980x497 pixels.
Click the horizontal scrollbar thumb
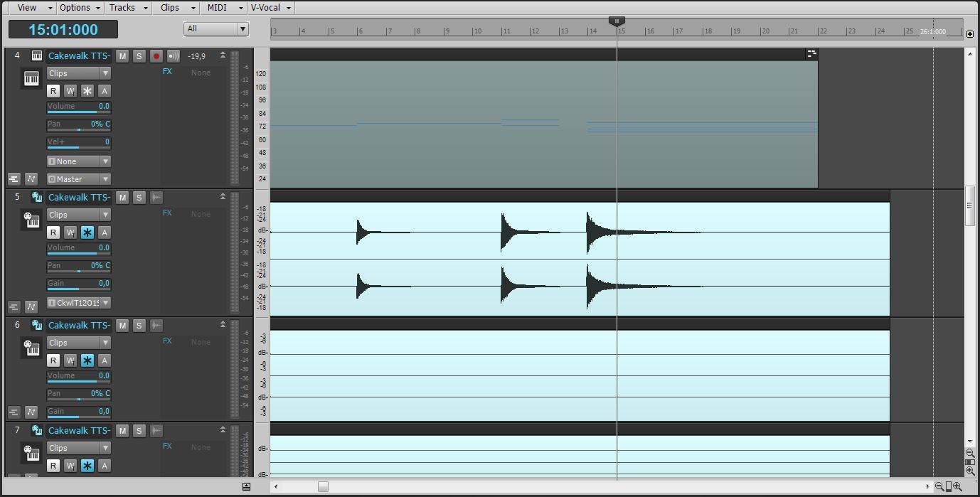[x=323, y=486]
